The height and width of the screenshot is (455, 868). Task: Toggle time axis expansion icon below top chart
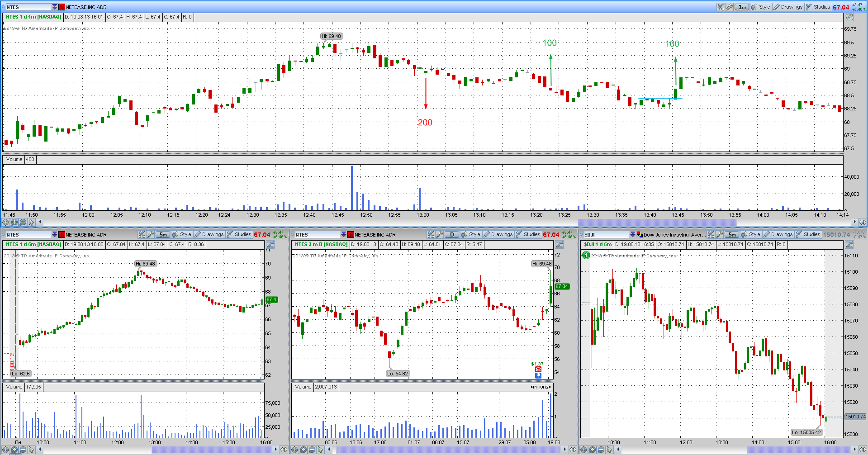click(x=863, y=222)
